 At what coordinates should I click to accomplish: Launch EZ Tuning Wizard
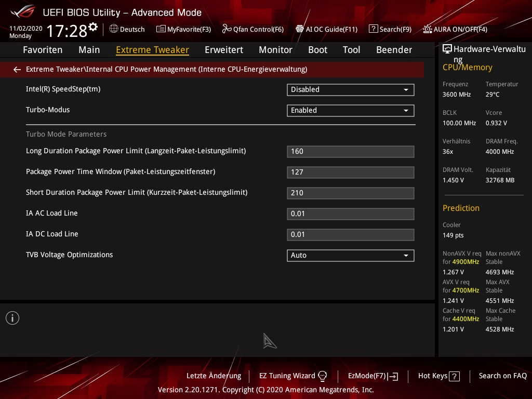[x=293, y=376]
